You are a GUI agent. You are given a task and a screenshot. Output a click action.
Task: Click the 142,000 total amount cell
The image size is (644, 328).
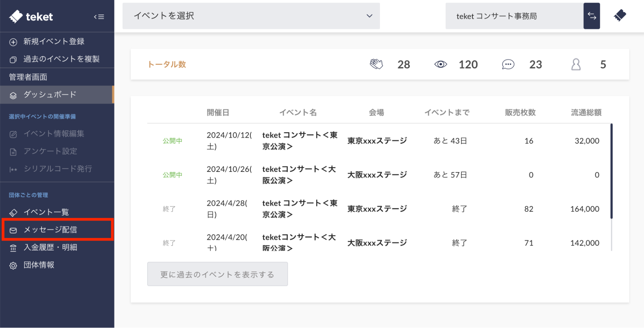point(585,243)
